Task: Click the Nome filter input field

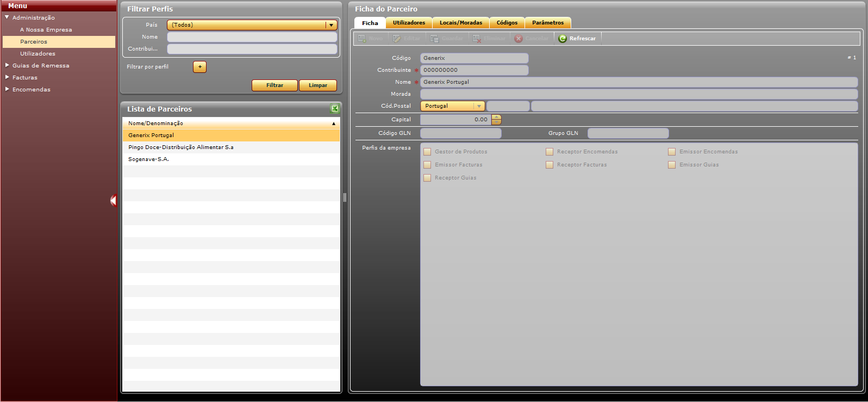Action: pyautogui.click(x=252, y=37)
